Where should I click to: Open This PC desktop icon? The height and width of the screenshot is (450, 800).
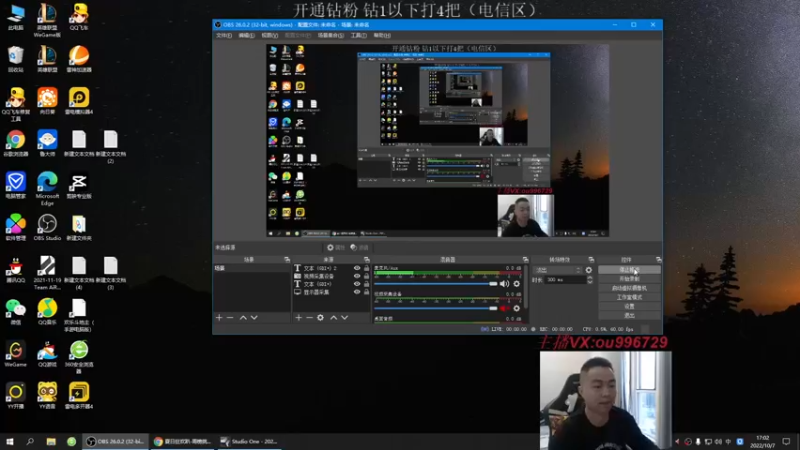15,17
